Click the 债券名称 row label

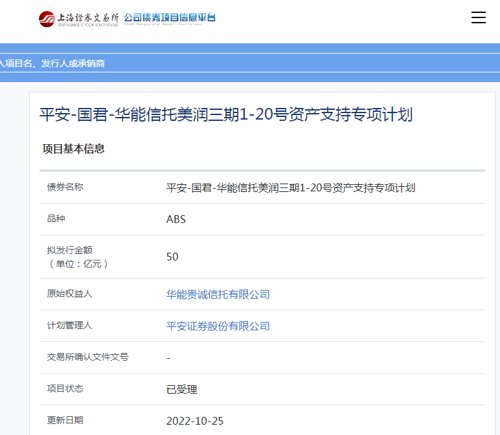tap(65, 187)
